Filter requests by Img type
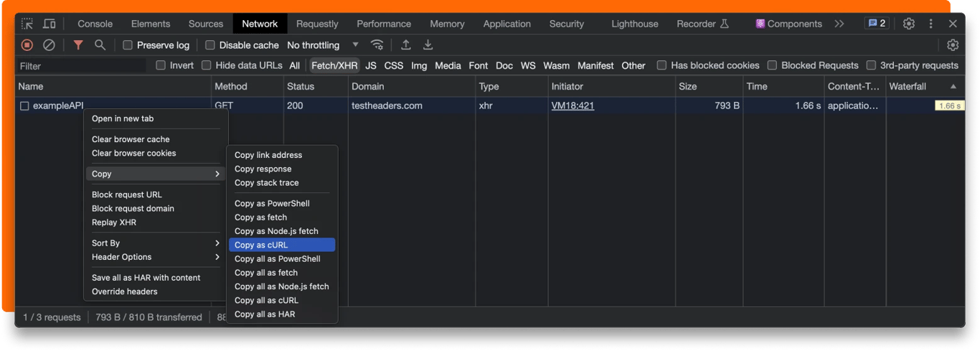The image size is (980, 351). click(419, 65)
